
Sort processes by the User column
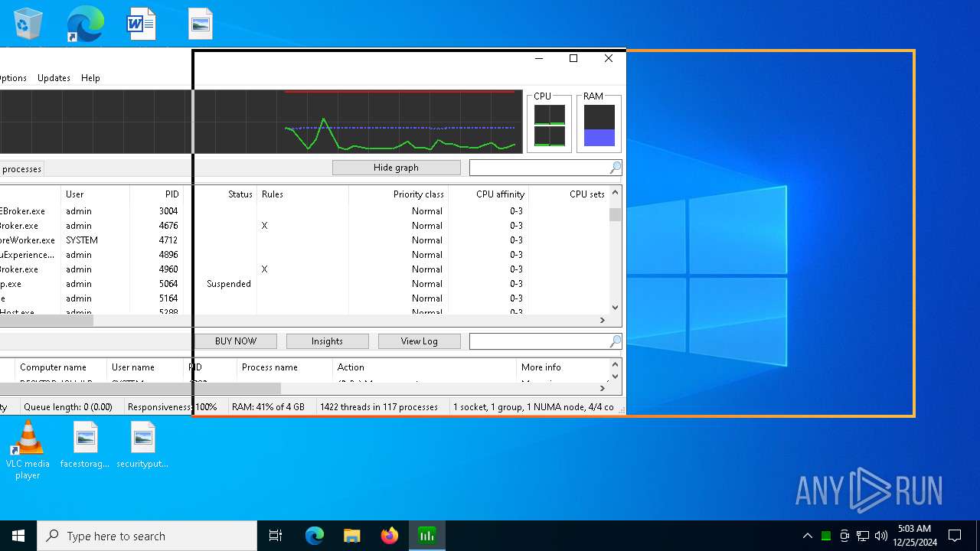click(x=95, y=194)
